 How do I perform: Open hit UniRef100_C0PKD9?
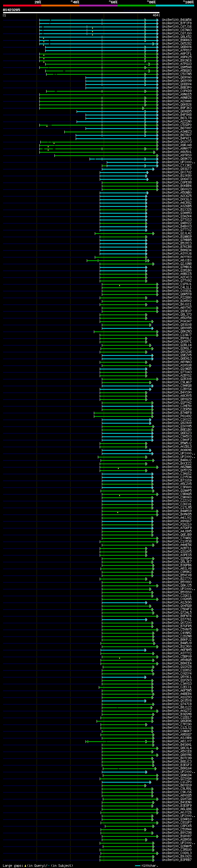[x=177, y=91]
